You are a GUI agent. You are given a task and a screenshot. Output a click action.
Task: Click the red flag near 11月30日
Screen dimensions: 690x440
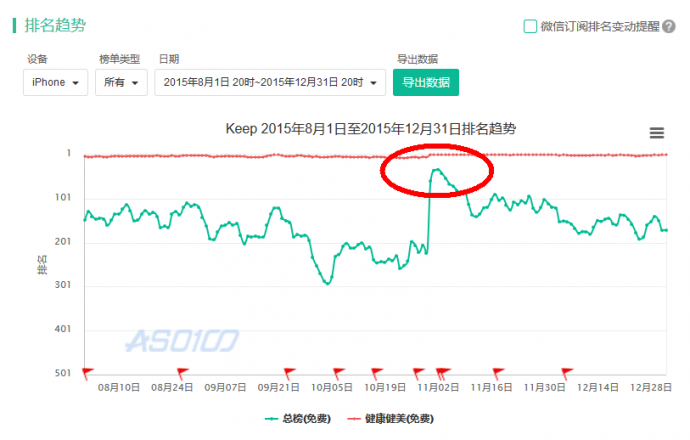coord(567,374)
